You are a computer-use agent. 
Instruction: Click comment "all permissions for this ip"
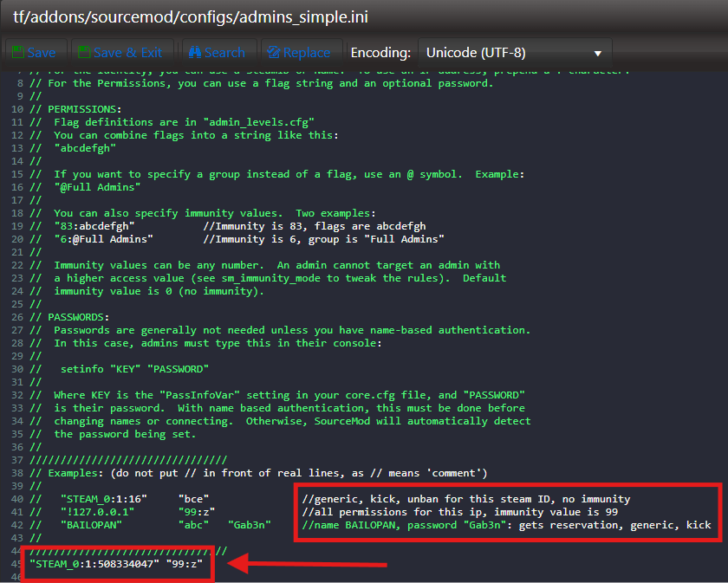click(x=460, y=512)
